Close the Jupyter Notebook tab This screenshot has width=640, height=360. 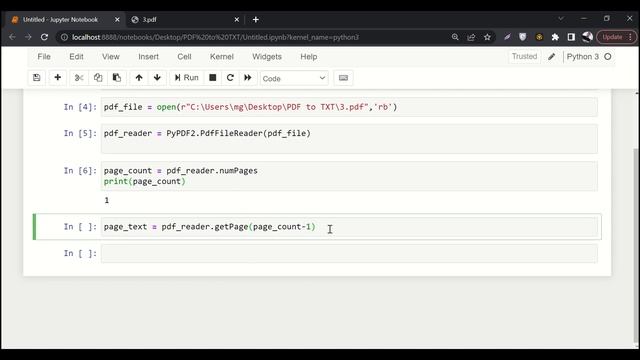click(117, 20)
